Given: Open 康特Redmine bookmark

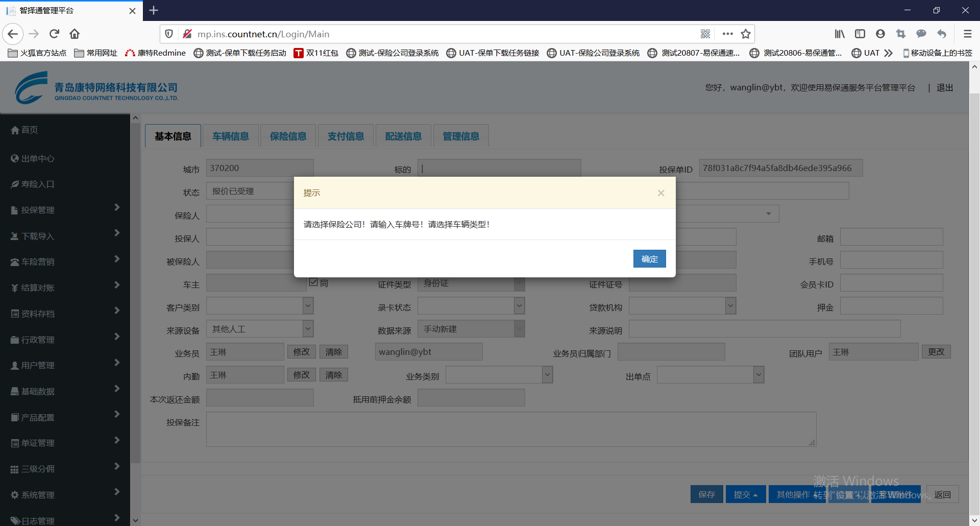Looking at the screenshot, I should (x=156, y=53).
